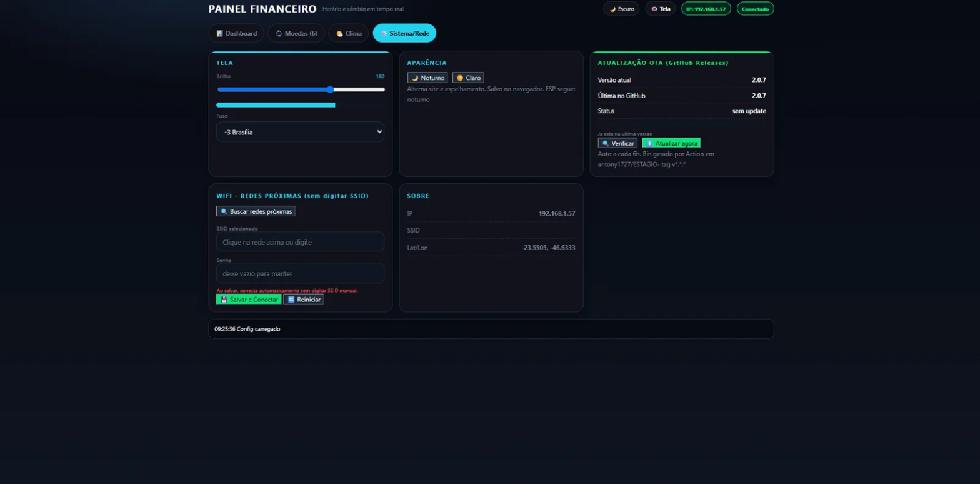Click the download icon on Atualizar agora
Screen dimensions: 980x484
pyautogui.click(x=649, y=143)
